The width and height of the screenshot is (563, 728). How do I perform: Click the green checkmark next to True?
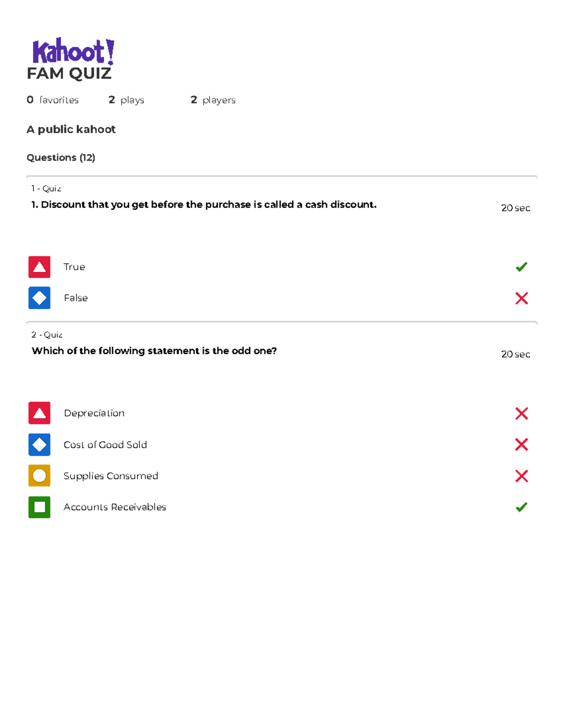tap(521, 267)
